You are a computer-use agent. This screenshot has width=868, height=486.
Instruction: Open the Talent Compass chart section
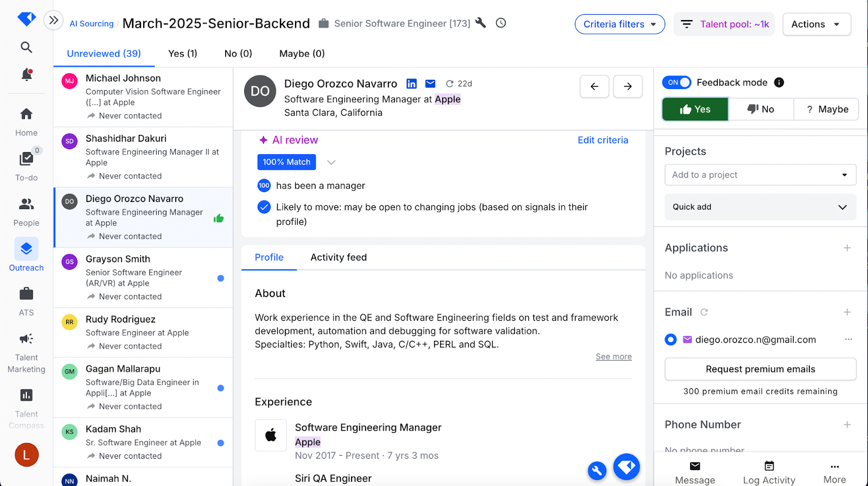click(26, 408)
